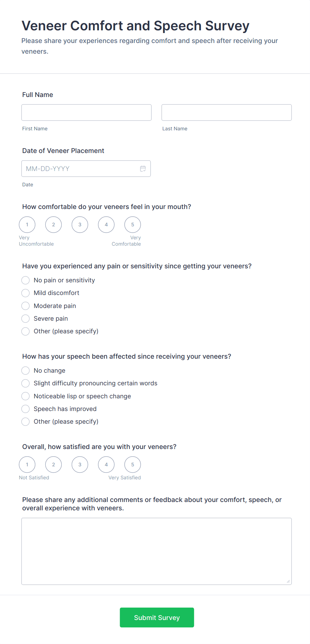The width and height of the screenshot is (310, 644).
Task: Choose "Moderate pain"
Action: tap(25, 306)
